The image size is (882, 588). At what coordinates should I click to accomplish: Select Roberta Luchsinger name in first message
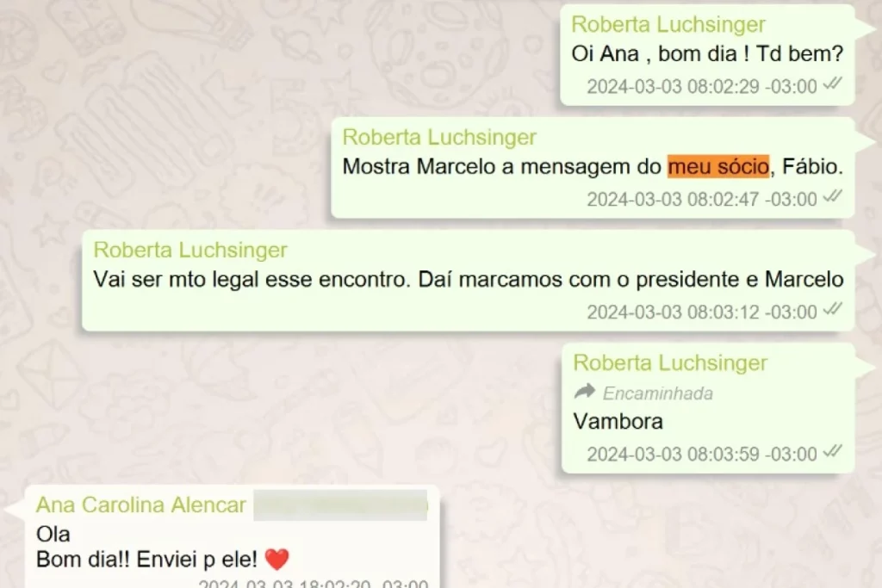tap(668, 25)
